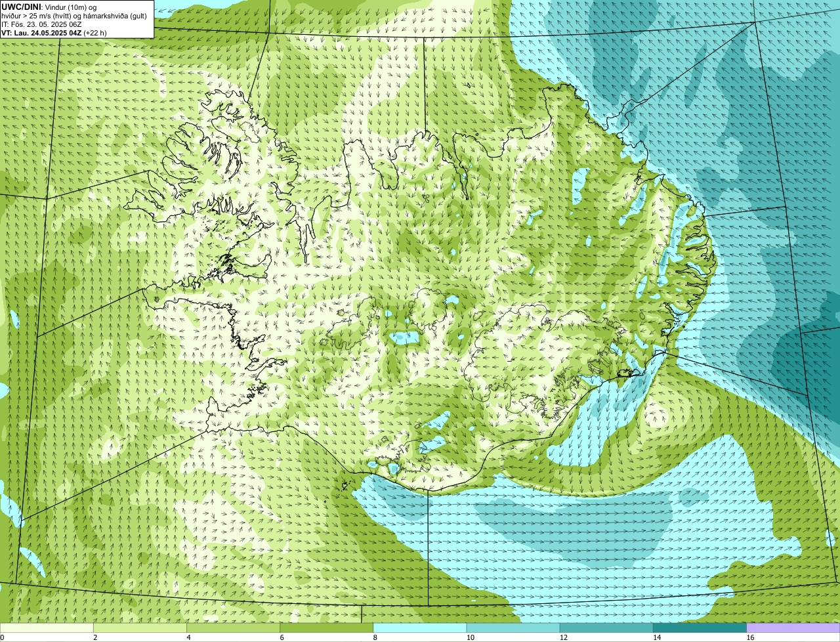Click the 10–12 m/s turquoise legend swatch
Screen dimensions: 840x642
pos(513,628)
